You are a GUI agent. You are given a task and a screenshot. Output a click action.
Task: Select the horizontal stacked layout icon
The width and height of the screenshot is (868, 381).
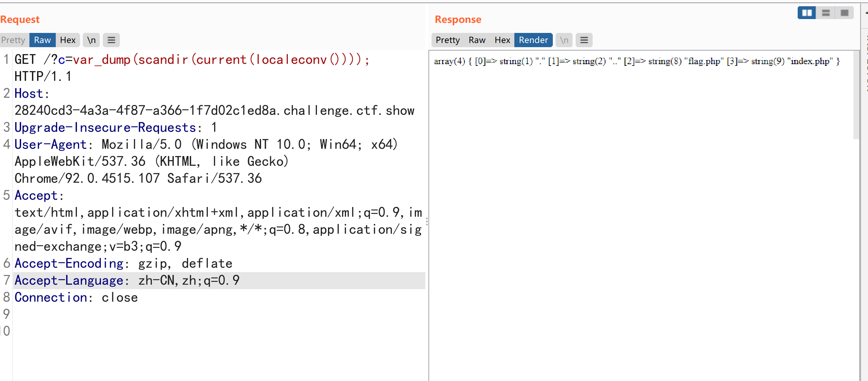[x=826, y=13]
